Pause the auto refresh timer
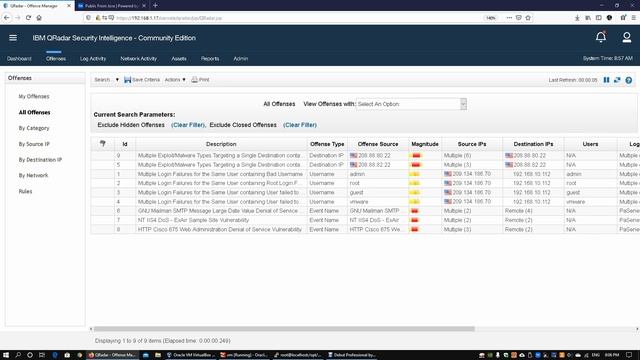Viewport: 640px width, 360px height. tap(606, 80)
